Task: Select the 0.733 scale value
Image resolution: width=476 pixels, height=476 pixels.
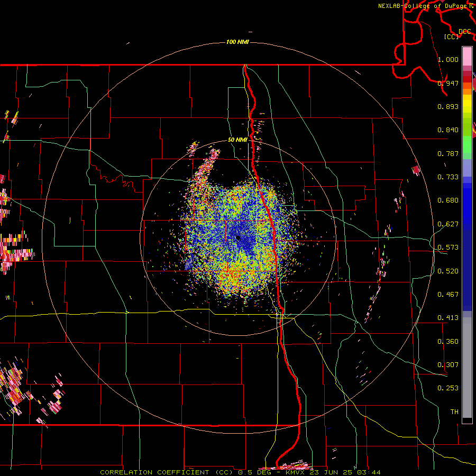Action: click(448, 177)
